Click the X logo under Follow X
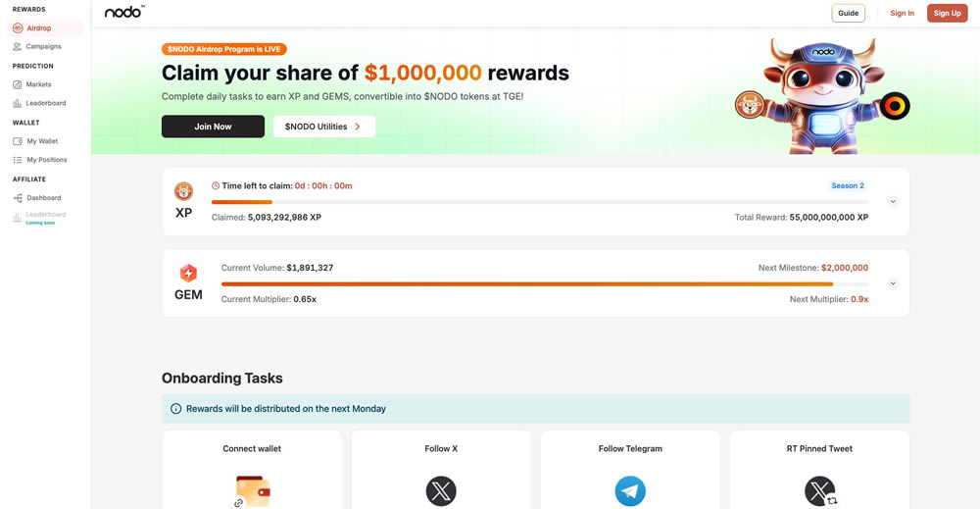The image size is (980, 509). pos(441,490)
